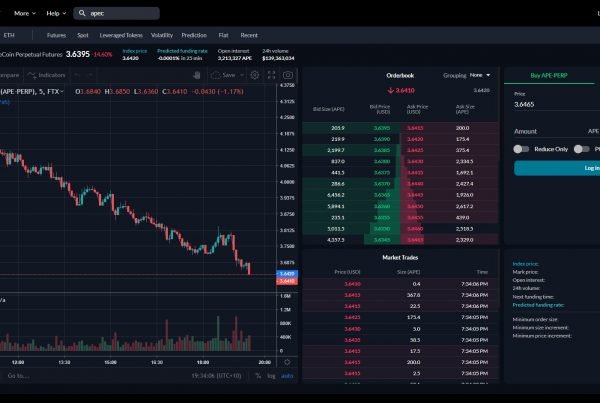The height and width of the screenshot is (403, 600).
Task: Click the search magnifier icon
Action: point(82,13)
